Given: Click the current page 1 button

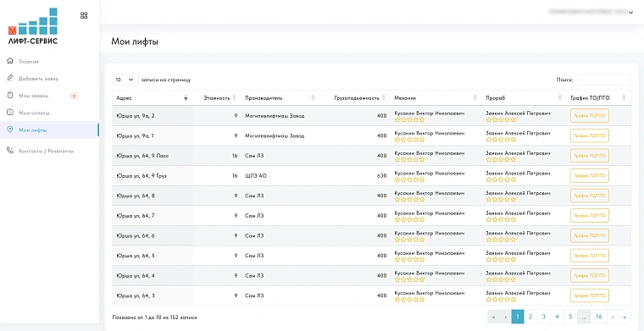Looking at the screenshot, I should pyautogui.click(x=518, y=317).
